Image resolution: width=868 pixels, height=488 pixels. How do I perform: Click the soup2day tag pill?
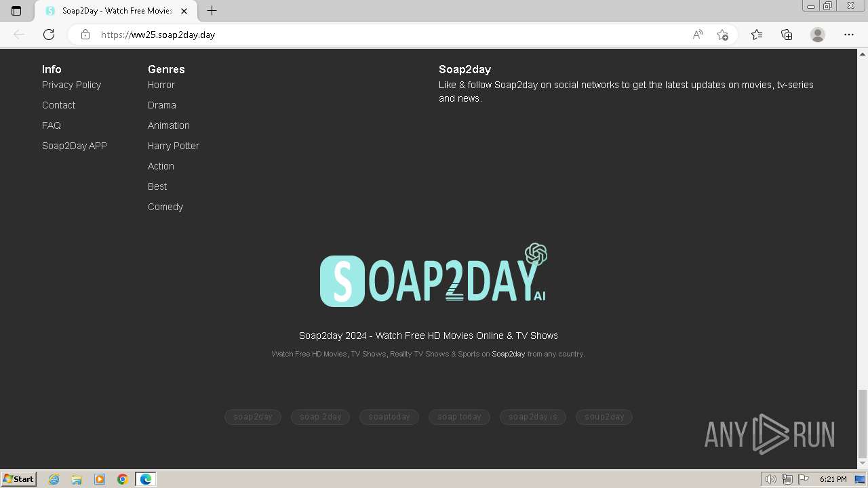pos(604,417)
